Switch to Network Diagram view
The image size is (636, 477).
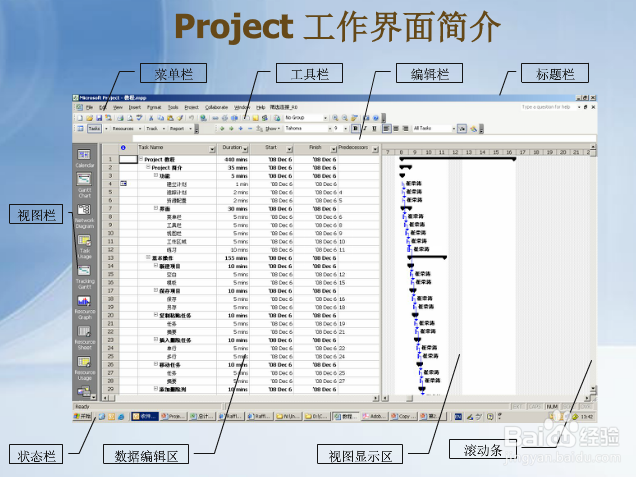[x=84, y=216]
